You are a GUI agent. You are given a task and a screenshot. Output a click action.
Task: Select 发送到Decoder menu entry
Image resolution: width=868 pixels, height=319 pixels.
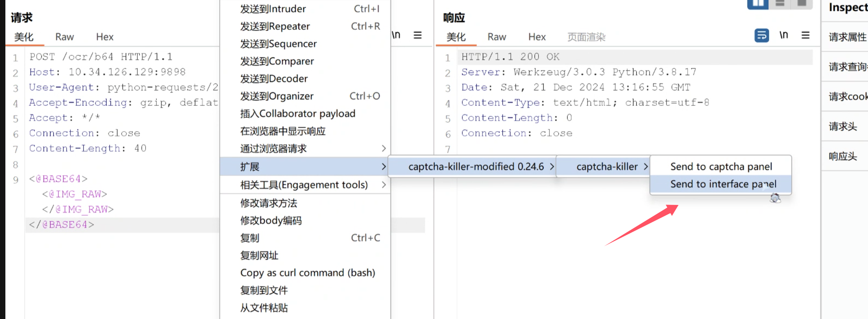[x=305, y=79]
